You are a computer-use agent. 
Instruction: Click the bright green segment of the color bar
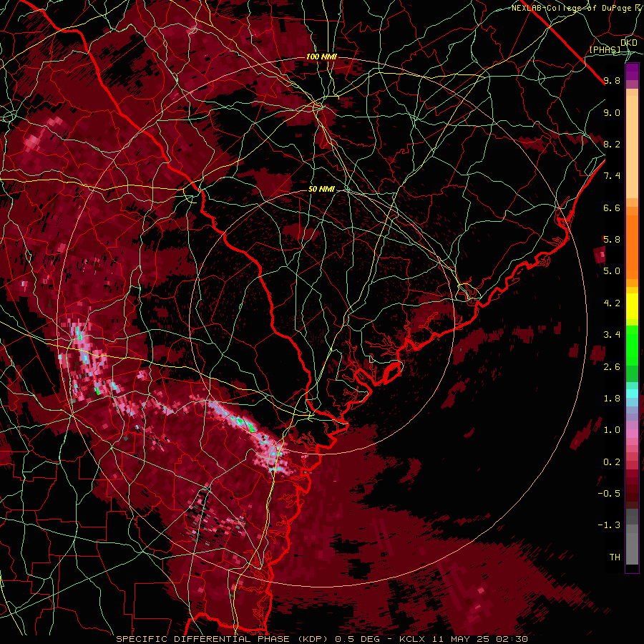pyautogui.click(x=632, y=345)
